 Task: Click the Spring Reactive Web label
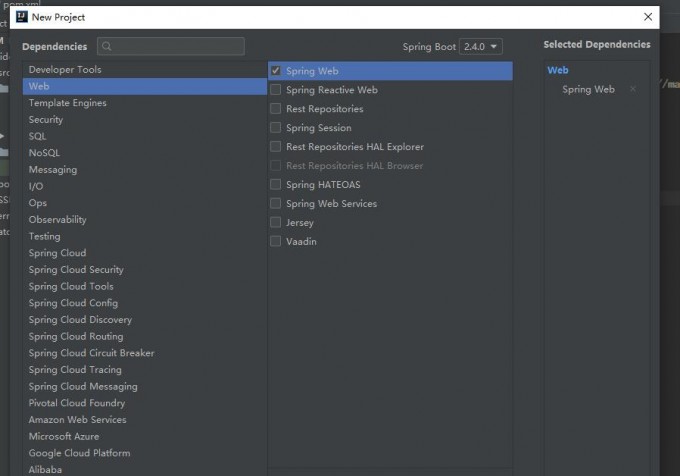point(332,90)
